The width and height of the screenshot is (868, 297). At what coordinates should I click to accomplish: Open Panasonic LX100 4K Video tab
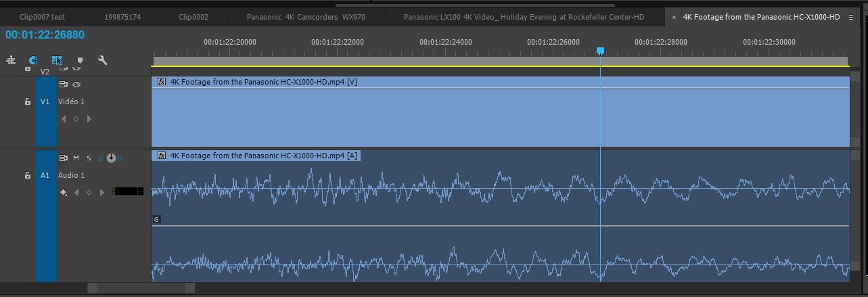525,17
